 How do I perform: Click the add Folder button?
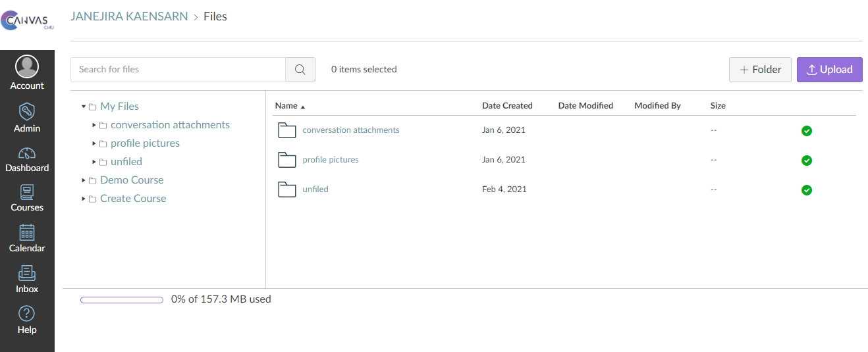tap(760, 70)
